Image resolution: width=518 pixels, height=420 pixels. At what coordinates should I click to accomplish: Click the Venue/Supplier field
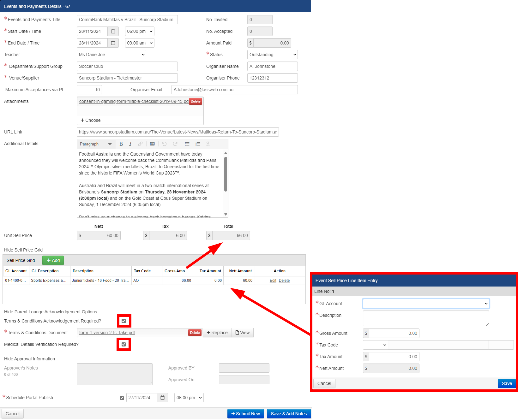127,78
